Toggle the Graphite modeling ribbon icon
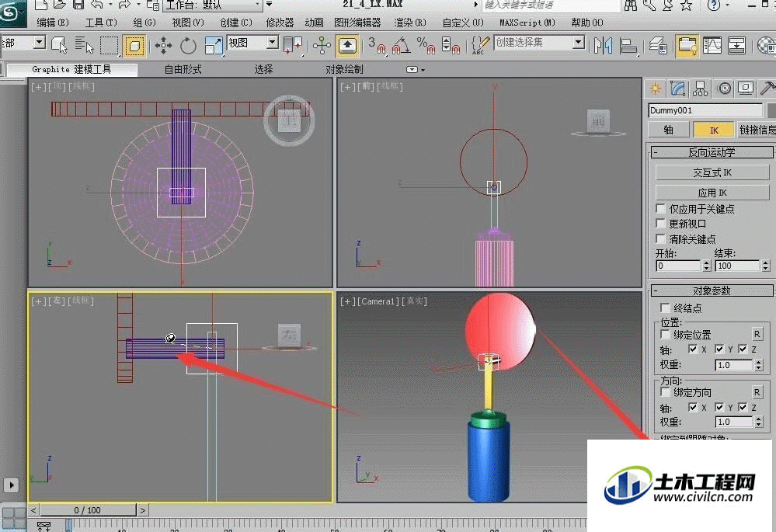Viewport: 776px width, 532px height. 687,46
